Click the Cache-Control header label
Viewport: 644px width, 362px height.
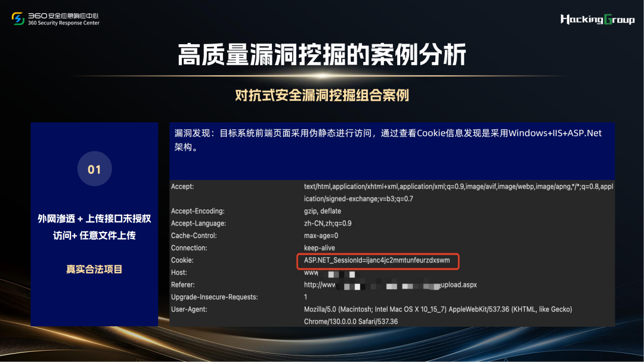[x=193, y=236]
